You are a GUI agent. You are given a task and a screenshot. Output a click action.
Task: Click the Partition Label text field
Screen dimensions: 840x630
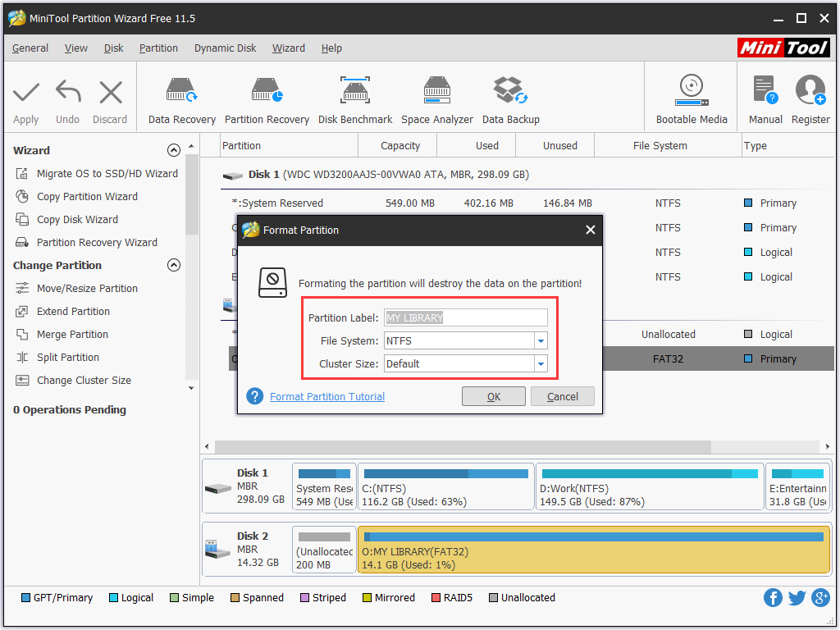click(465, 317)
